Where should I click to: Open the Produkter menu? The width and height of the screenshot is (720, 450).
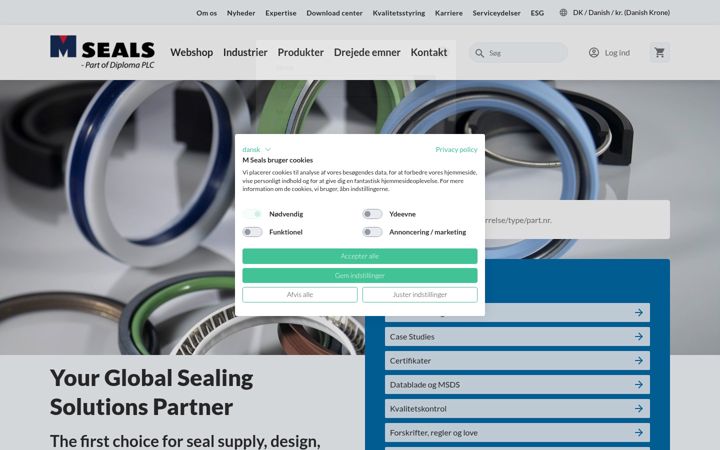(x=301, y=52)
